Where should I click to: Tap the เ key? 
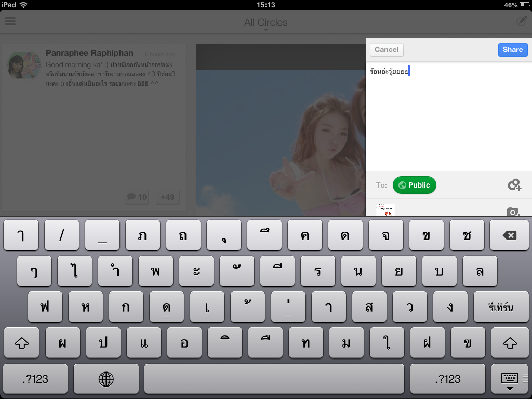click(x=207, y=307)
